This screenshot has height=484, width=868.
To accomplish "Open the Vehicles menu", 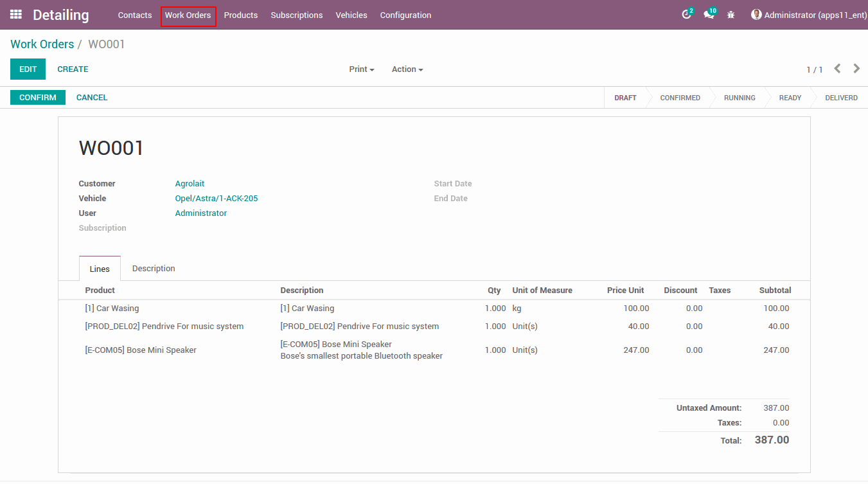I will point(351,15).
